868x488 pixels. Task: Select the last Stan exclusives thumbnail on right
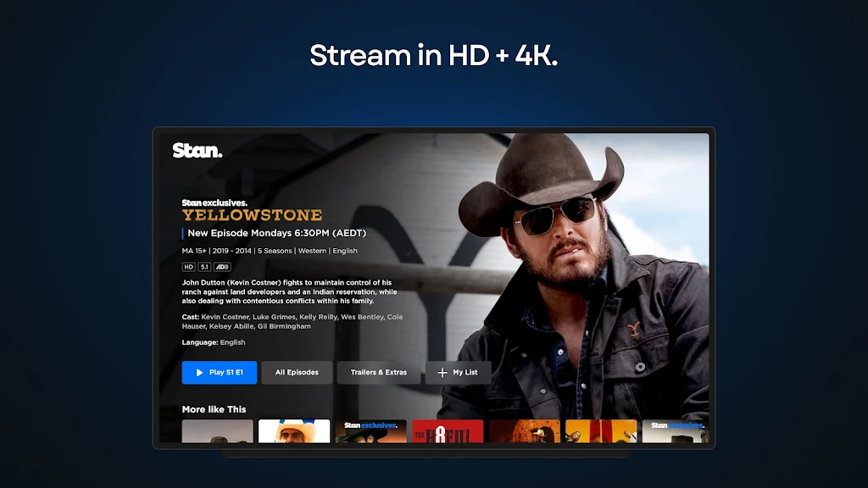[675, 431]
